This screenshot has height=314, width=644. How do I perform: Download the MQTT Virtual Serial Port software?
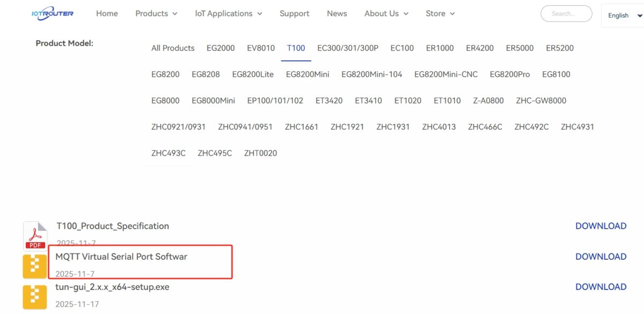pyautogui.click(x=601, y=257)
